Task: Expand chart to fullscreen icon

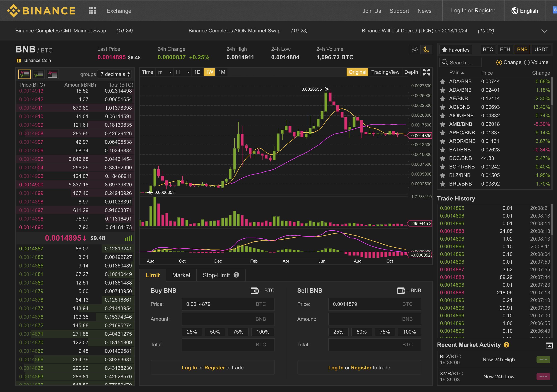Action: click(426, 72)
